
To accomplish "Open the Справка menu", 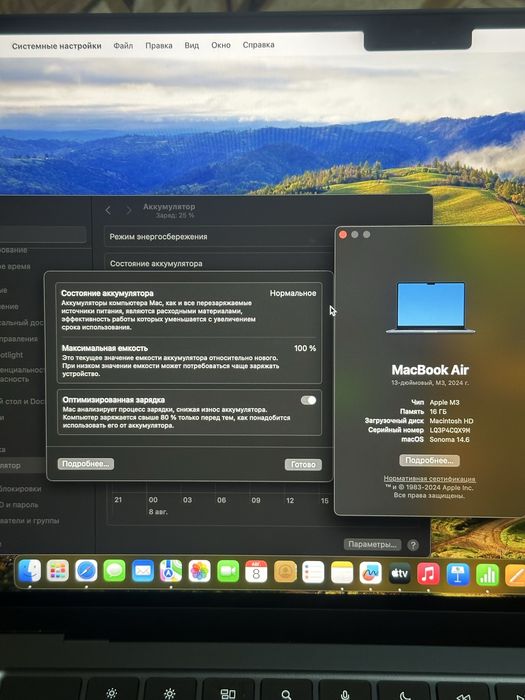I will coord(258,45).
